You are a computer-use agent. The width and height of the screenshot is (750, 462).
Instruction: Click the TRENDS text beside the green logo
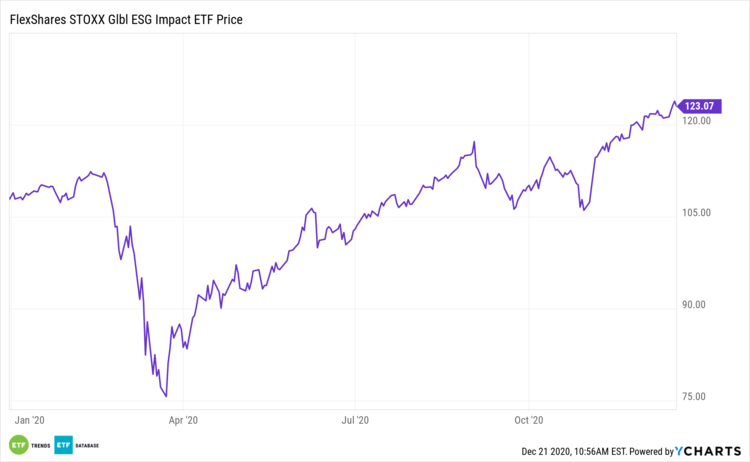tap(40, 444)
